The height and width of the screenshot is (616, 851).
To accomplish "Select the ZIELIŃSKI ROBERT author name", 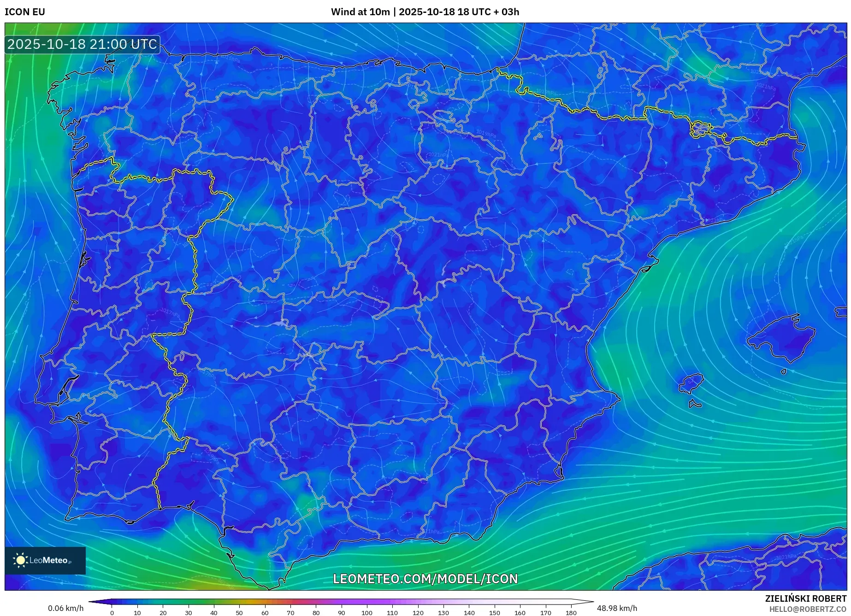I will (x=805, y=598).
